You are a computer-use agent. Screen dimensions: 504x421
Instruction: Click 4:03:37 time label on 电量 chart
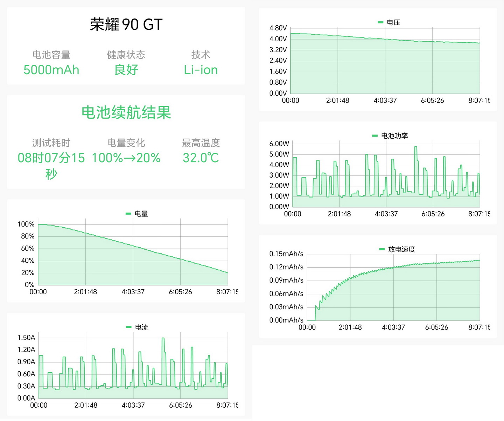click(133, 292)
